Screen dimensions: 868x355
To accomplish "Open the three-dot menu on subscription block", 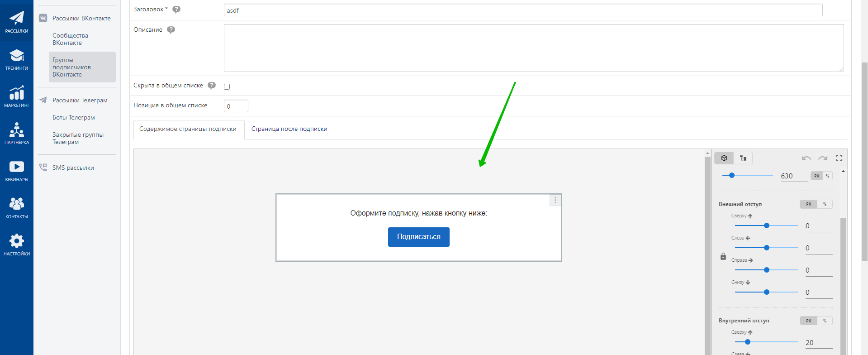I will click(x=555, y=200).
